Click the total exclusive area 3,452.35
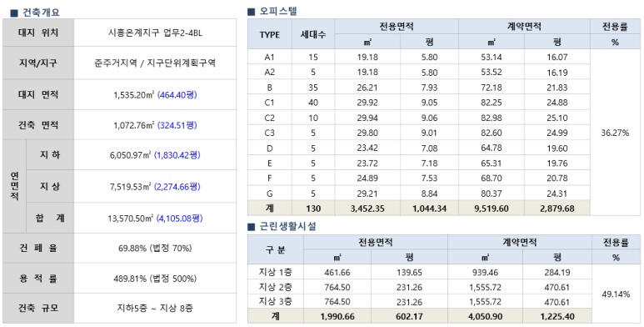Screen dimensions: 644x327 click(367, 208)
